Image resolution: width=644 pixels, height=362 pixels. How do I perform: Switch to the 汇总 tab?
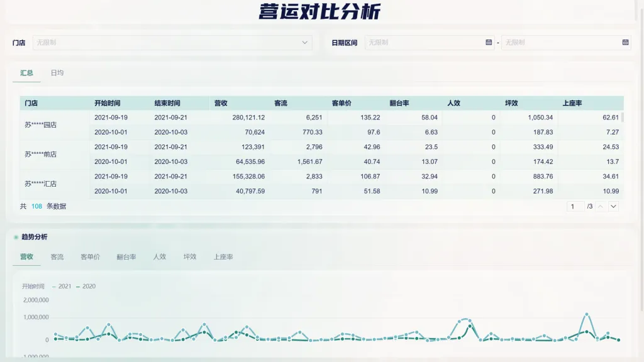click(26, 73)
